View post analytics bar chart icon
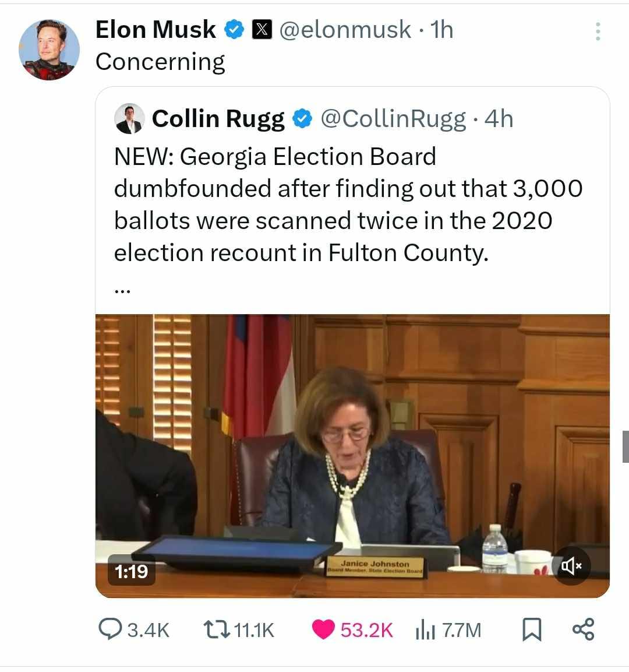This screenshot has width=629, height=672. point(425,629)
